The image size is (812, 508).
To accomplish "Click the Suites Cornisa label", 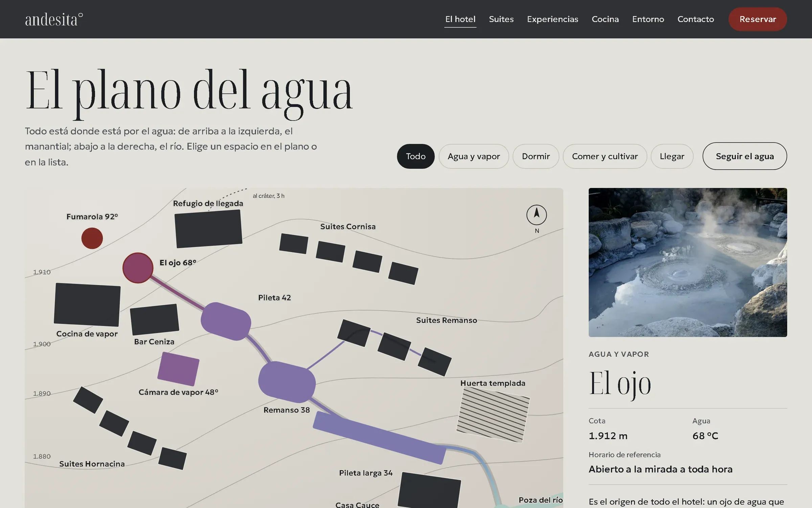I will coord(348,227).
